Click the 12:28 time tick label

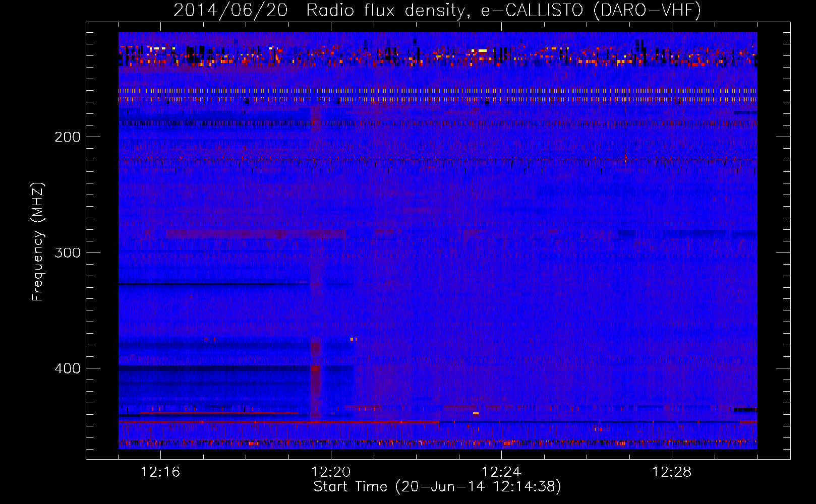[672, 472]
